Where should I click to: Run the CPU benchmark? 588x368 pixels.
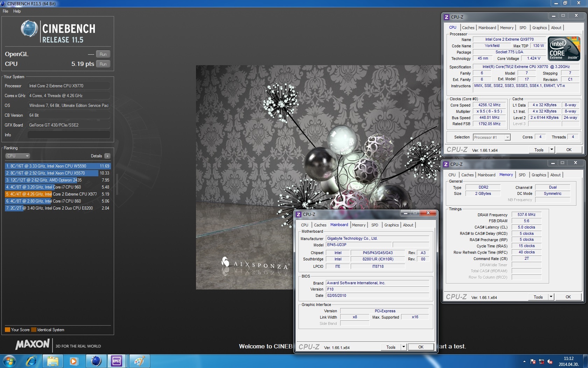click(103, 64)
